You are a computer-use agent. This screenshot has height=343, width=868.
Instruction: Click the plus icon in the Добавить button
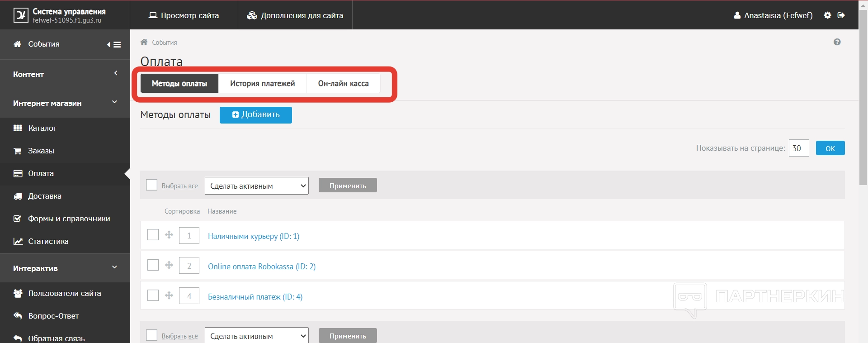(x=236, y=115)
